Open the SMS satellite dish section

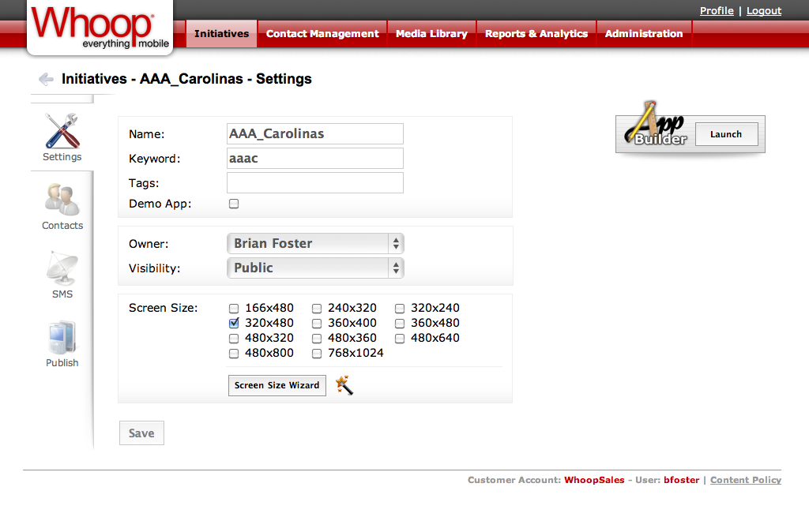(x=62, y=275)
